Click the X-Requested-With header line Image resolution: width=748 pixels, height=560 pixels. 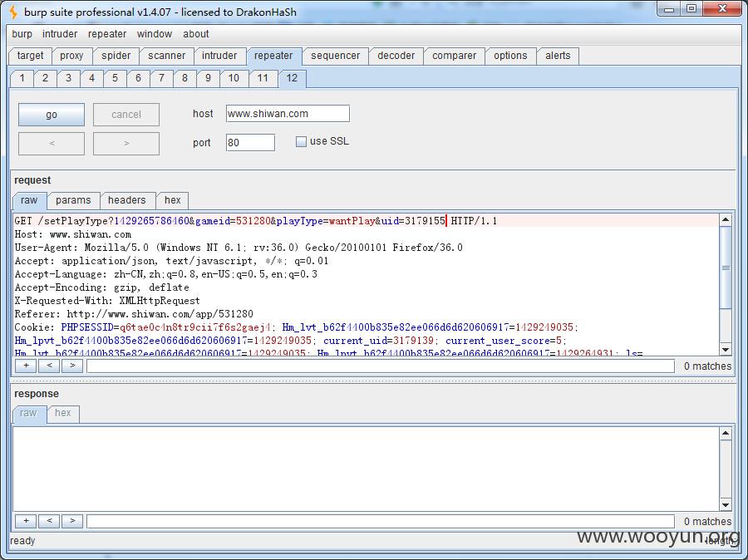107,301
